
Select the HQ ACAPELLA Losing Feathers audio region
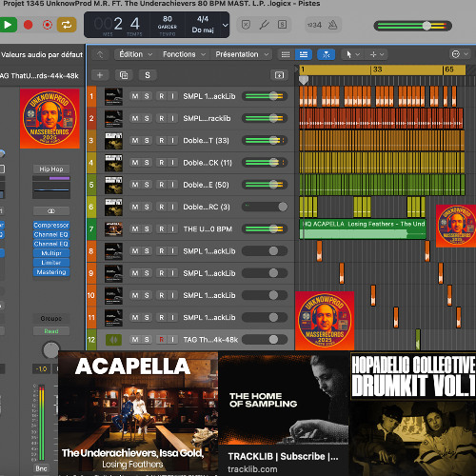click(363, 229)
